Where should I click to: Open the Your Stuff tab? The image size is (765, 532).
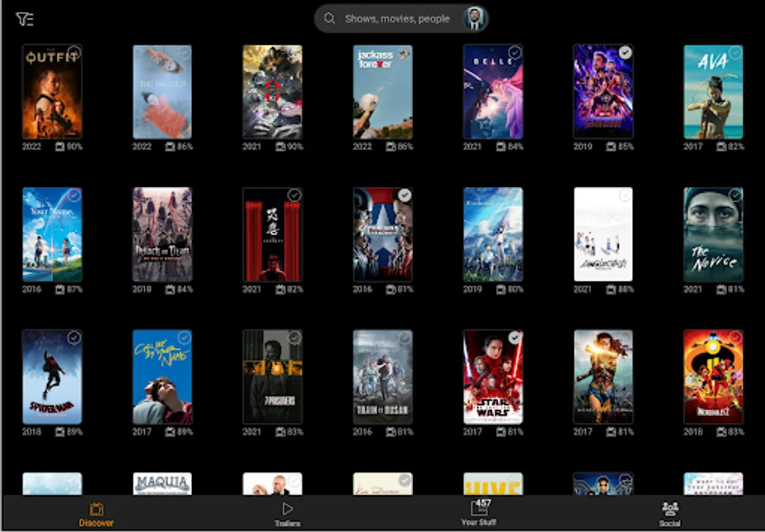point(479,513)
